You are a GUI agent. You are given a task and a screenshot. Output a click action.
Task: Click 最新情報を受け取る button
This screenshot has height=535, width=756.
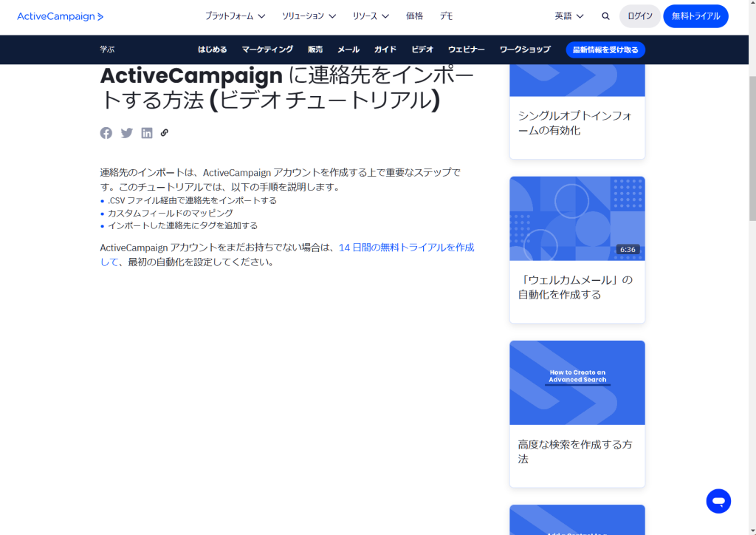605,50
